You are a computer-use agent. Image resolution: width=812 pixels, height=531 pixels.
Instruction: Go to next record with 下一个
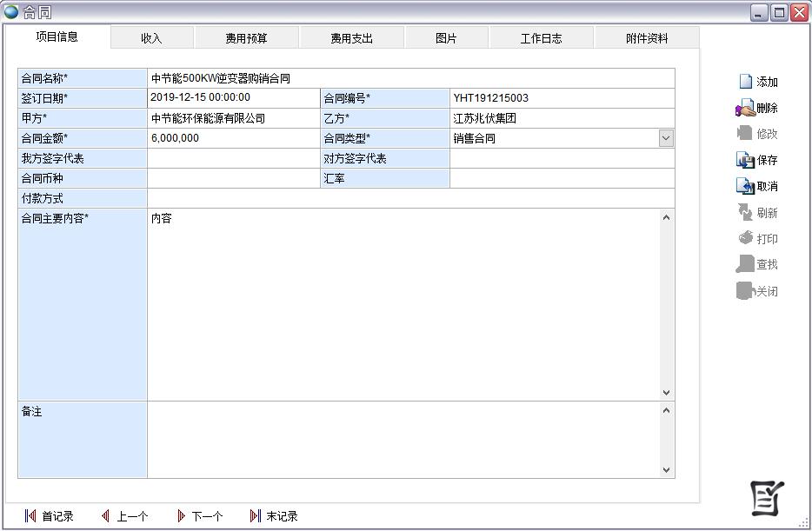(200, 516)
